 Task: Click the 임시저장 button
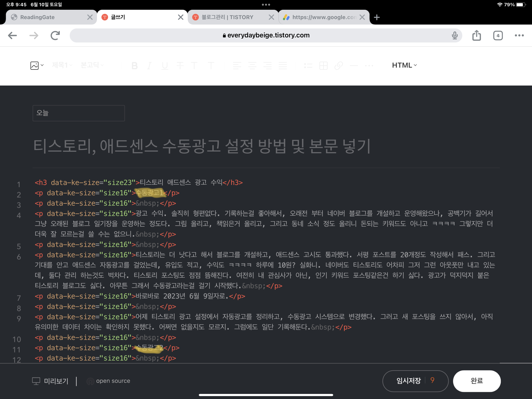click(x=409, y=381)
